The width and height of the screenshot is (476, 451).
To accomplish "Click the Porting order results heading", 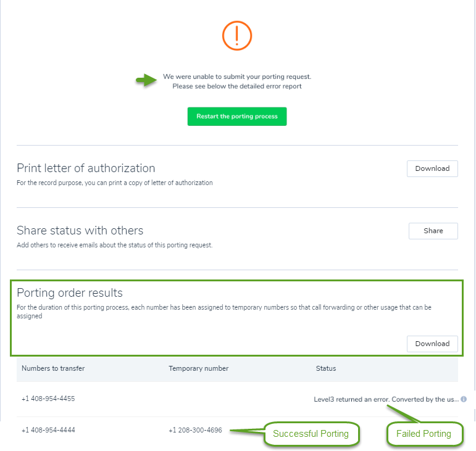I will coord(70,292).
